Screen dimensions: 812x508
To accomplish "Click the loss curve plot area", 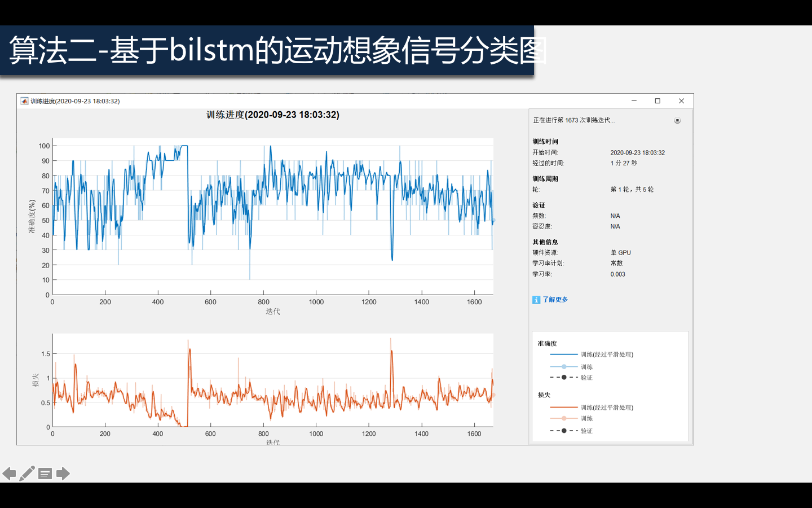I will [273, 380].
